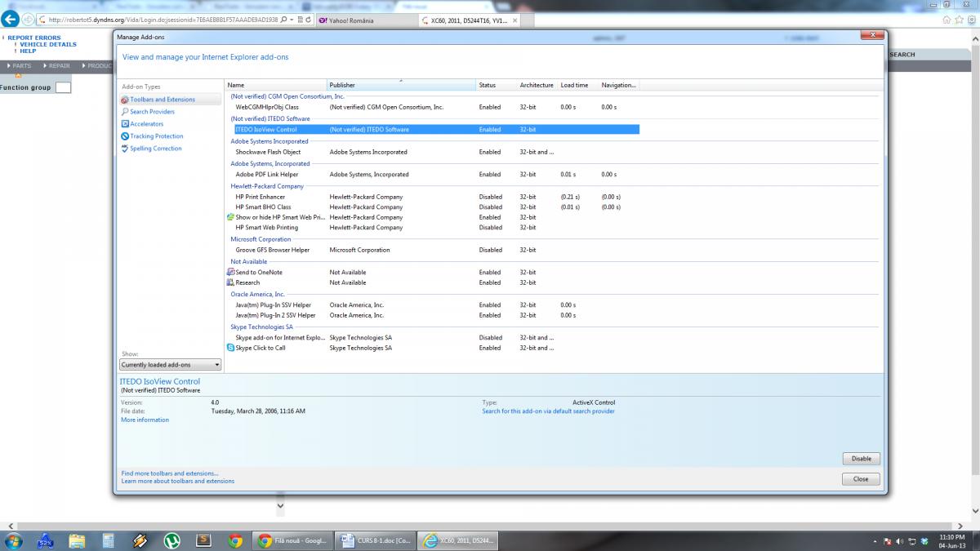The width and height of the screenshot is (980, 551).
Task: Select the HP Smart BHO Class row
Action: point(432,207)
